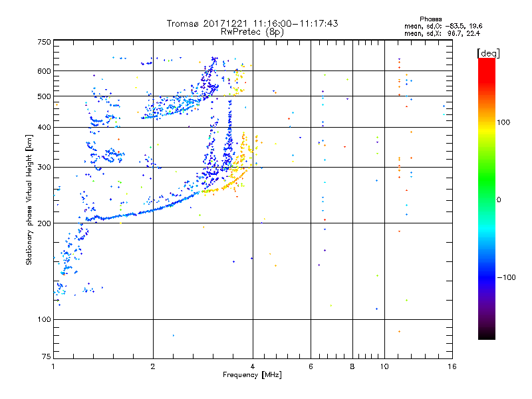The height and width of the screenshot is (399, 532).
Task: Click the x-axis tick label '16'
Action: (x=452, y=366)
